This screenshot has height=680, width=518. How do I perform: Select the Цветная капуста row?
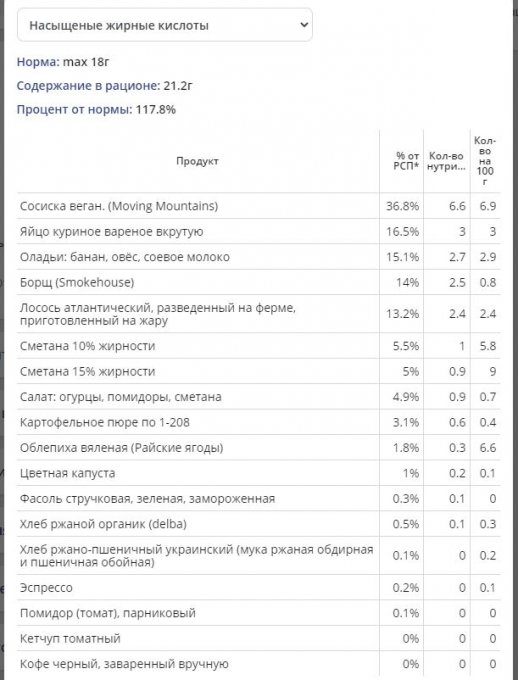(259, 473)
